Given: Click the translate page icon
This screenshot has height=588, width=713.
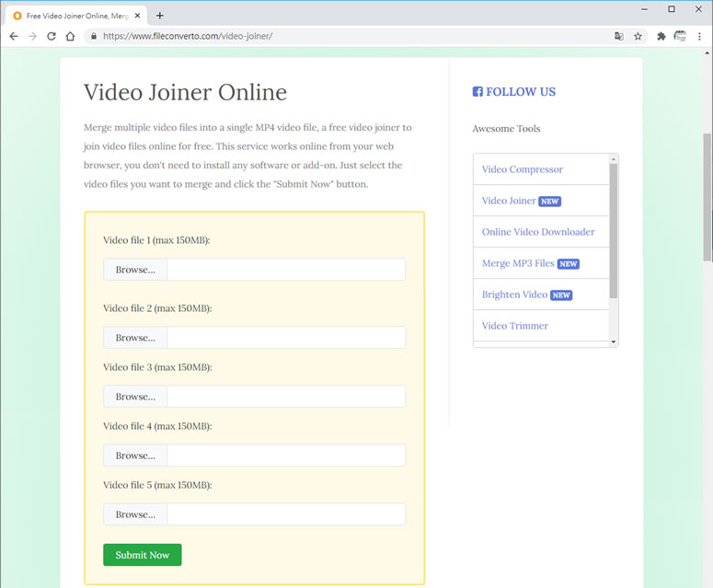Looking at the screenshot, I should coord(619,37).
